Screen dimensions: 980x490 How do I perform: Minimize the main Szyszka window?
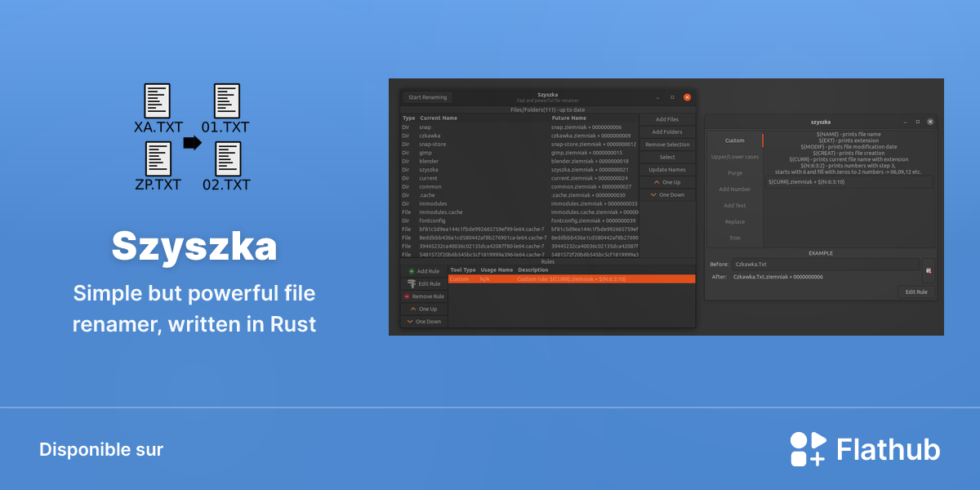coord(657,97)
